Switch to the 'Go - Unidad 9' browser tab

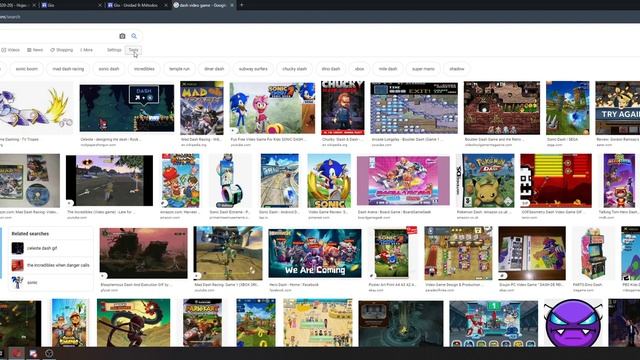click(137, 5)
